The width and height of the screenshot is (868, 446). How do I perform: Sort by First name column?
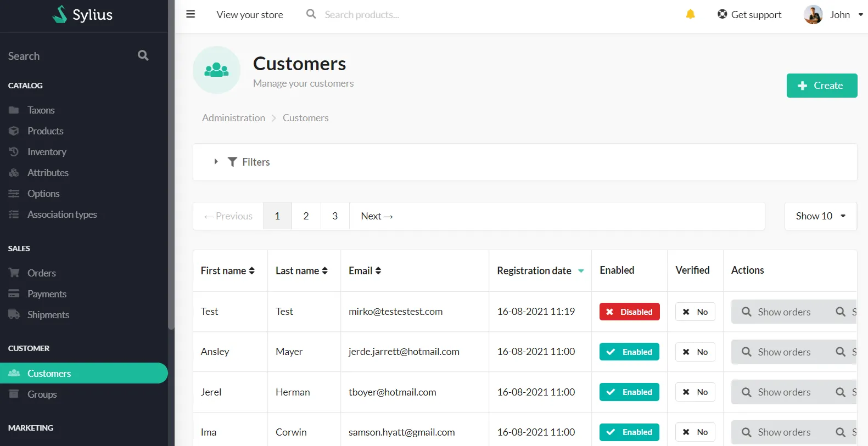(228, 270)
